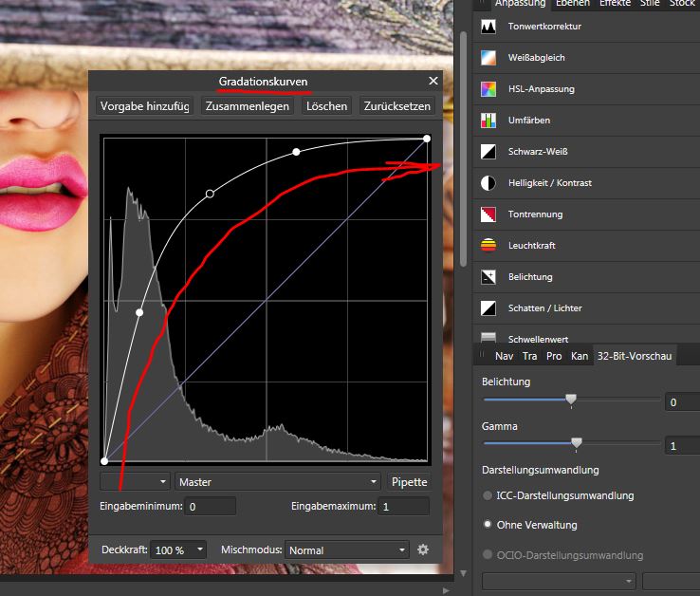Select ICC-Darstellungsumwandlung radio option
The image size is (700, 596).
click(488, 495)
